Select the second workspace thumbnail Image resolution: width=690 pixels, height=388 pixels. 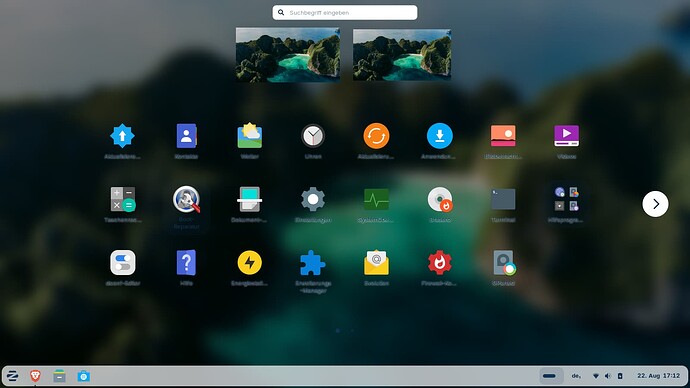(402, 55)
